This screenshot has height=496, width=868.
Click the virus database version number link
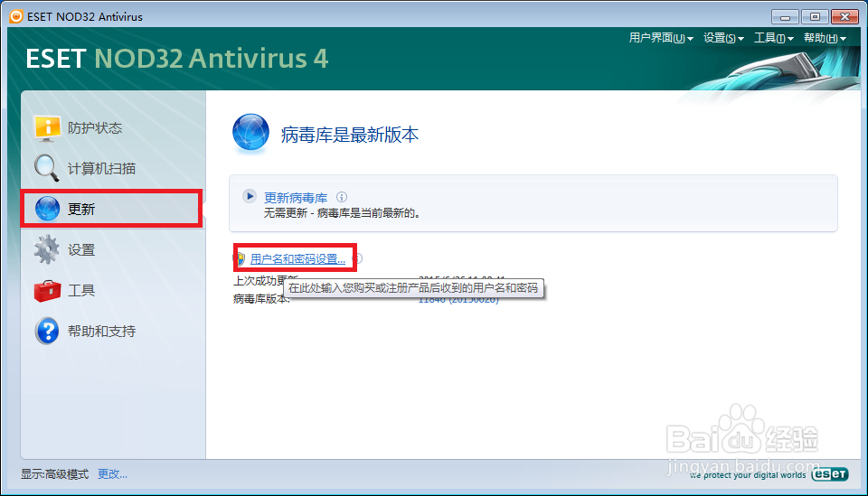point(458,300)
